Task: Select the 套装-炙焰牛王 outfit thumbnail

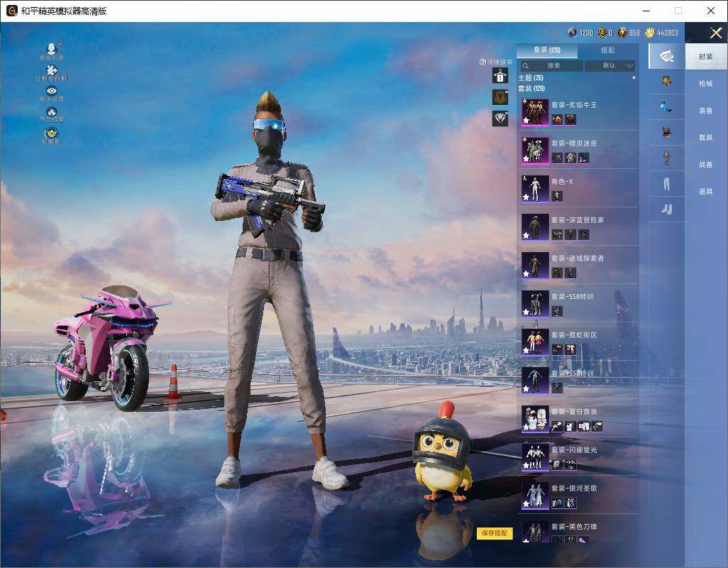Action: [535, 112]
